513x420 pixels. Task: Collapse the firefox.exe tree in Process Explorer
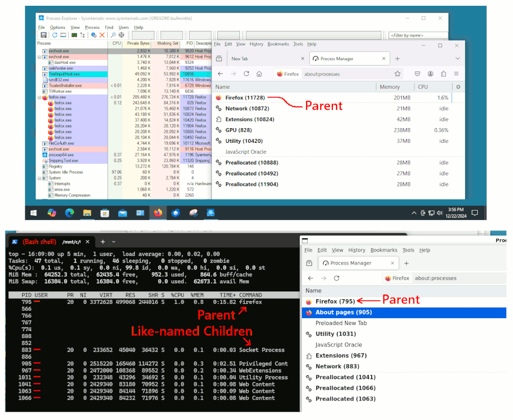39,98
